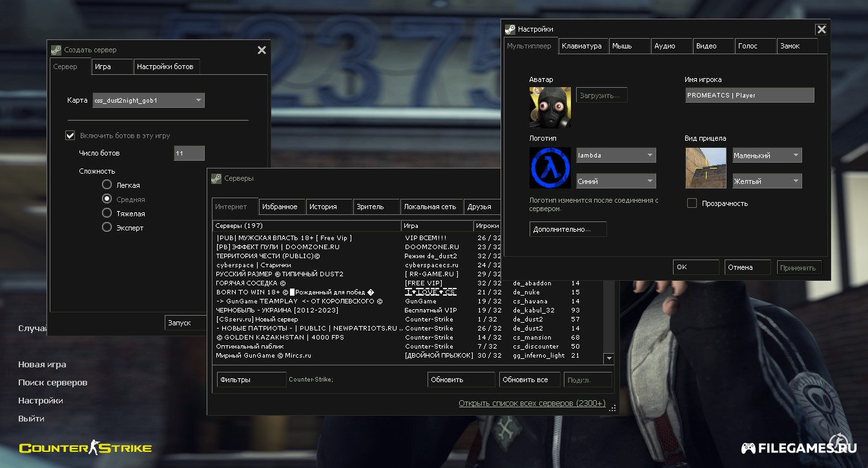Click the Число ботов input field
Screen dimensions: 868x468
(x=189, y=153)
